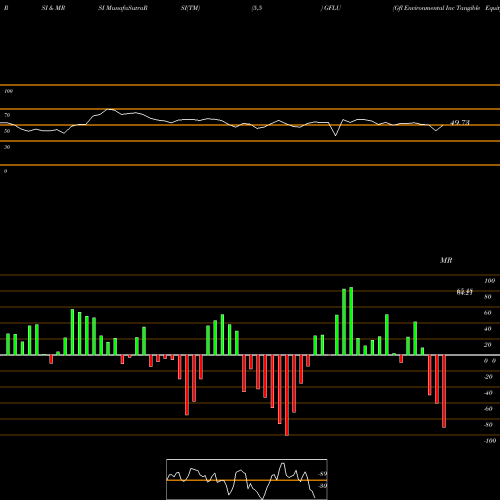Click the MR axis label -20

488,377
